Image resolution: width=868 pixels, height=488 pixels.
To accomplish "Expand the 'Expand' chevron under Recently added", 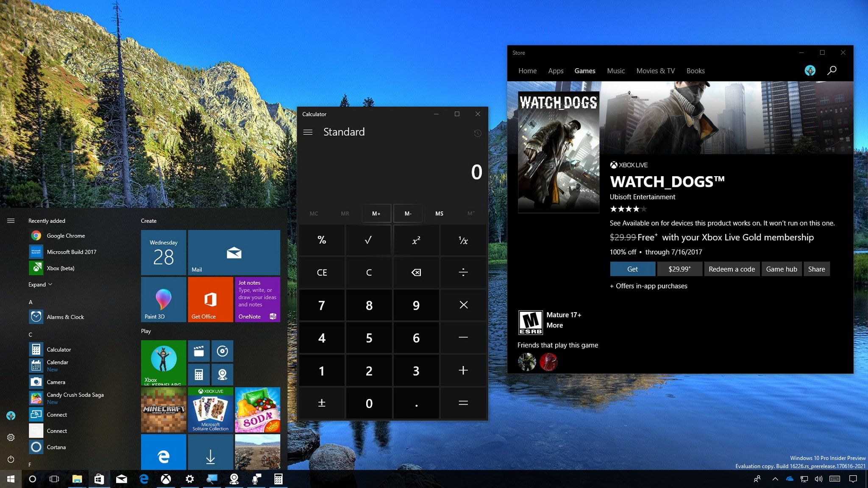I will [40, 284].
